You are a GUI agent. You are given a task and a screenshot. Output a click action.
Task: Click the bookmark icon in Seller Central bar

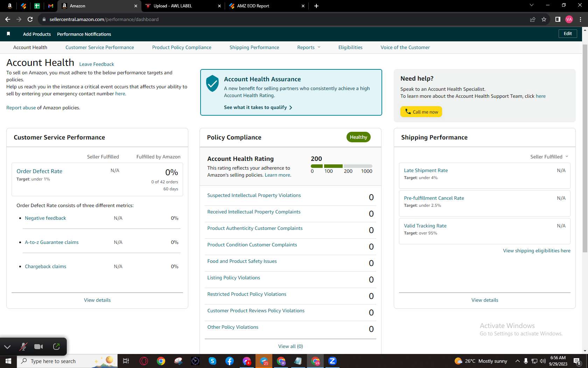coord(8,34)
